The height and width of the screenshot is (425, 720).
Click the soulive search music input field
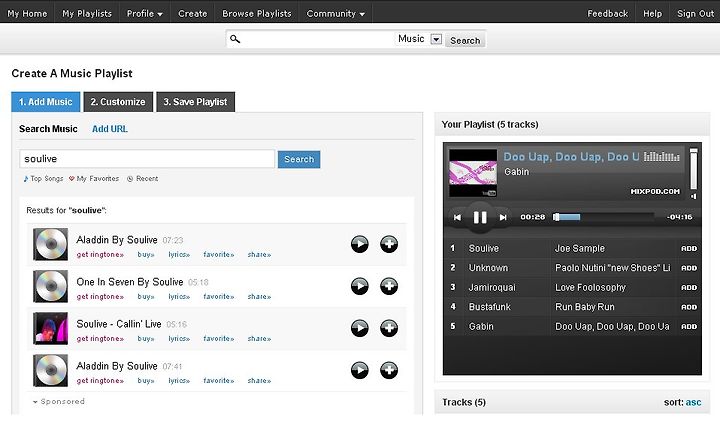[x=147, y=159]
